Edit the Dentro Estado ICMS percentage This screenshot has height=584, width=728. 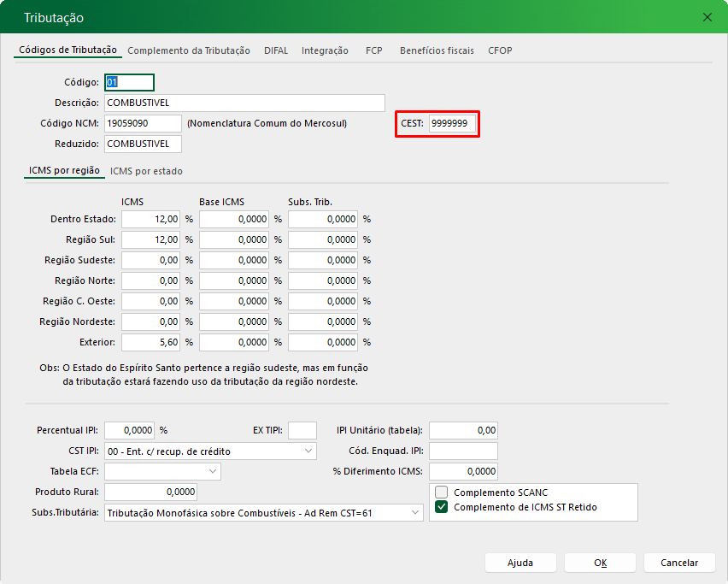151,219
